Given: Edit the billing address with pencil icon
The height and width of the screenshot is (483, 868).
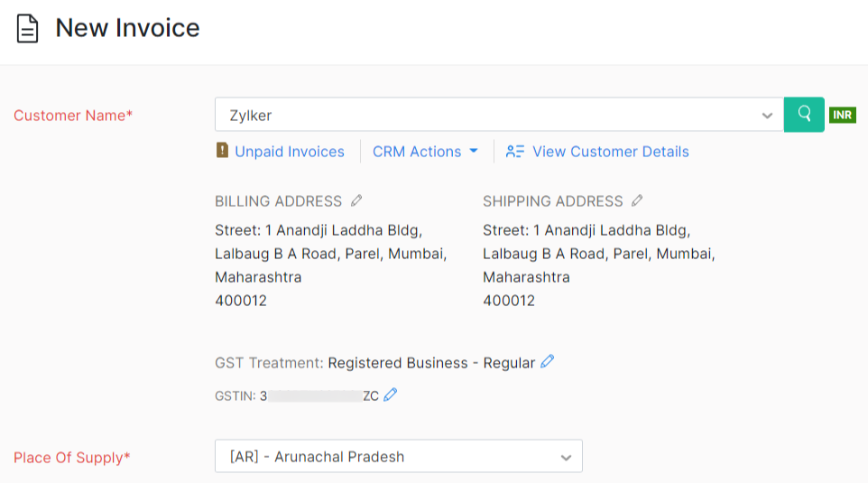Looking at the screenshot, I should click(x=356, y=200).
